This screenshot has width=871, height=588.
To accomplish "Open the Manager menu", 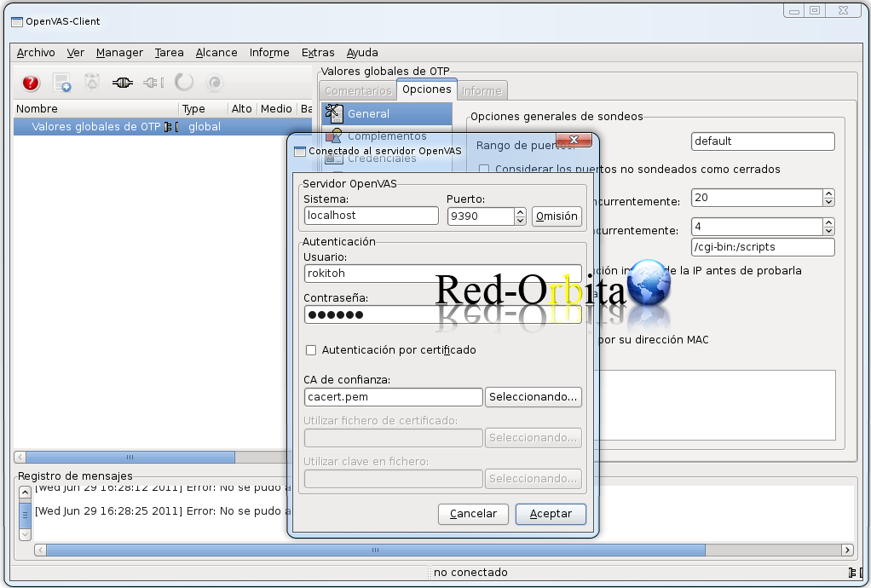I will pyautogui.click(x=119, y=53).
